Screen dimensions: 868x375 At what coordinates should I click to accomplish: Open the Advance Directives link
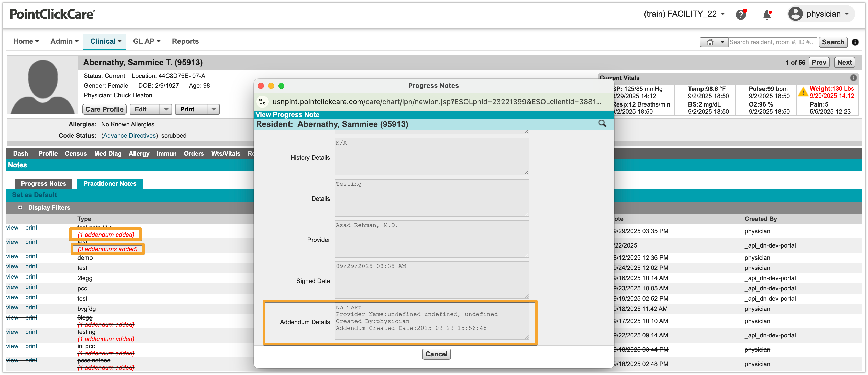click(129, 135)
